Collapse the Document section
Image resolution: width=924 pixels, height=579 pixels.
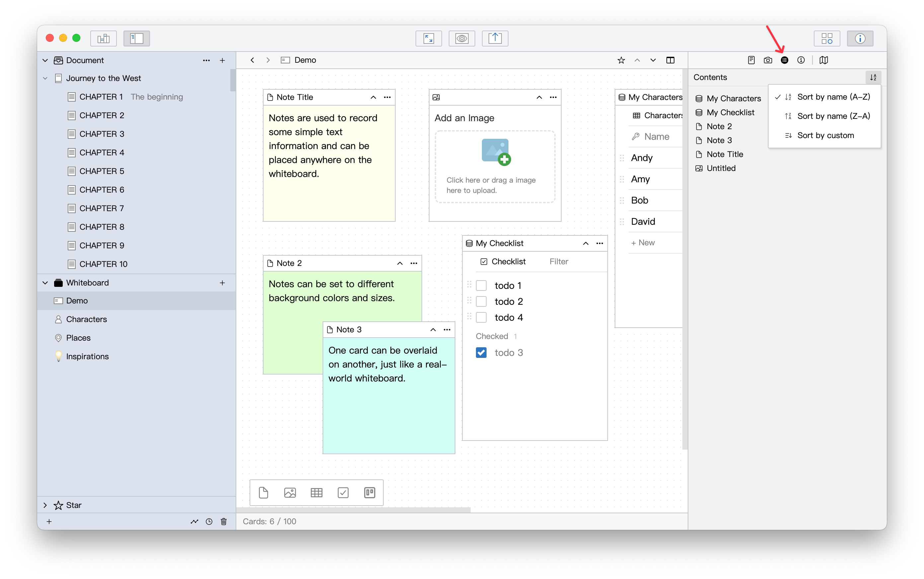45,60
